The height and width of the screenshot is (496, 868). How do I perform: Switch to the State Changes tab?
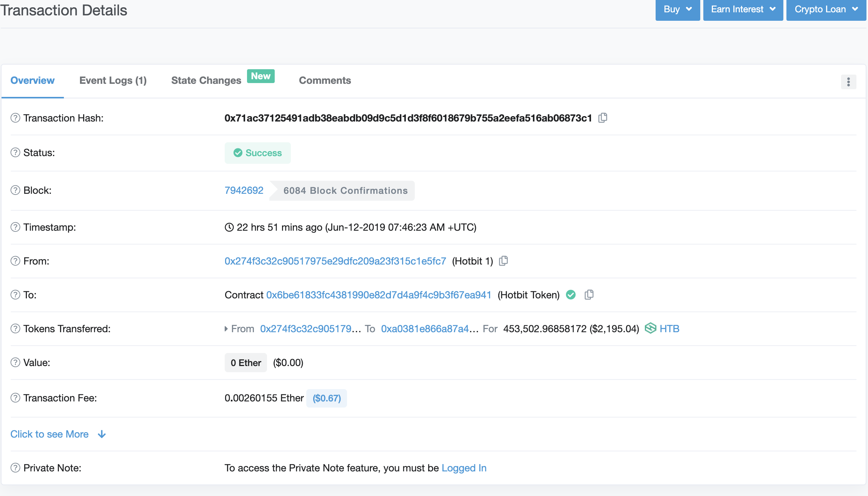(206, 80)
